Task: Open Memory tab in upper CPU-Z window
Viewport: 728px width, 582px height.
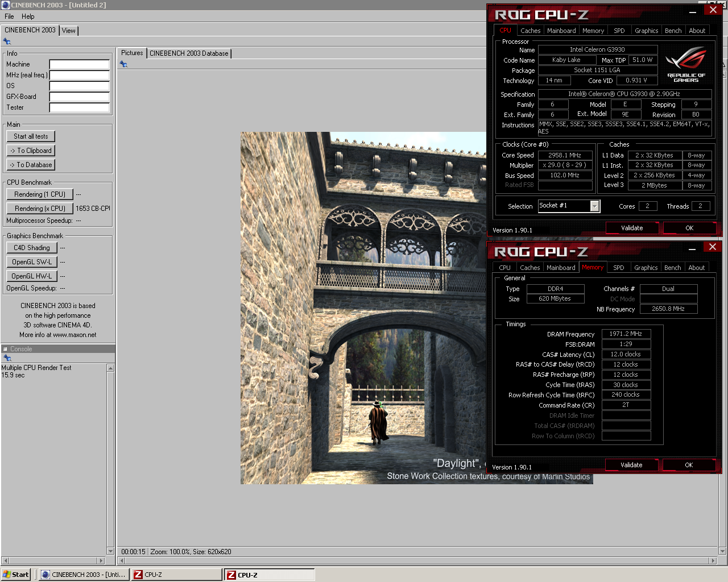Action: point(593,31)
